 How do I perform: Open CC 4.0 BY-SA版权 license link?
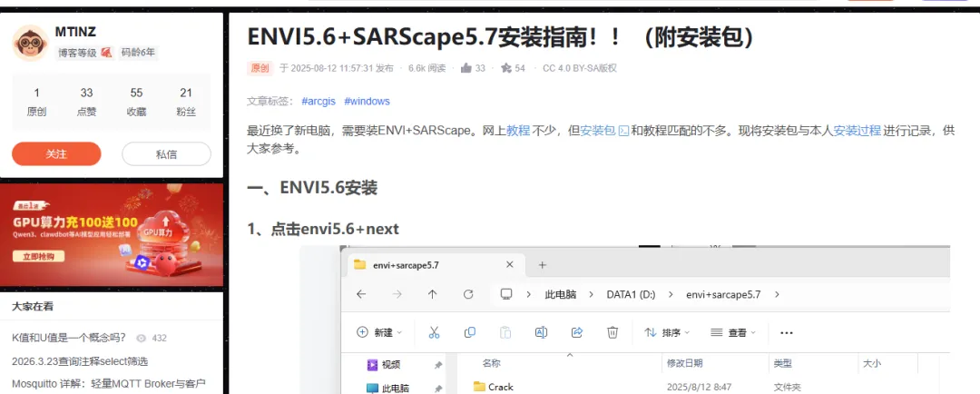(x=579, y=68)
